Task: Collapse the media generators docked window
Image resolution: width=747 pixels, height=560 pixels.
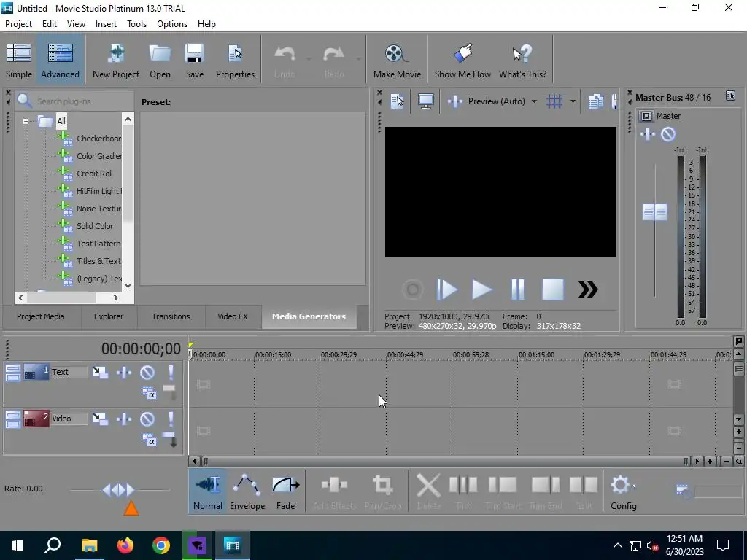Action: tap(8, 102)
